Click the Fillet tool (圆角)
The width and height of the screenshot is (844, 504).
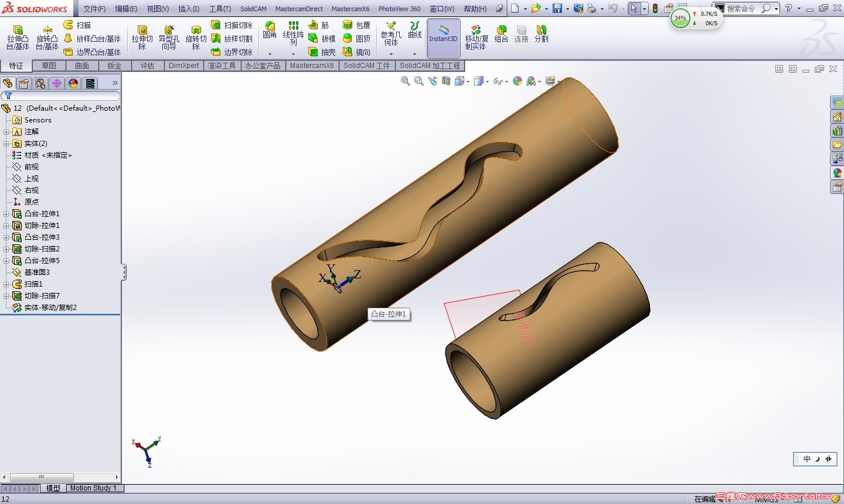(270, 30)
